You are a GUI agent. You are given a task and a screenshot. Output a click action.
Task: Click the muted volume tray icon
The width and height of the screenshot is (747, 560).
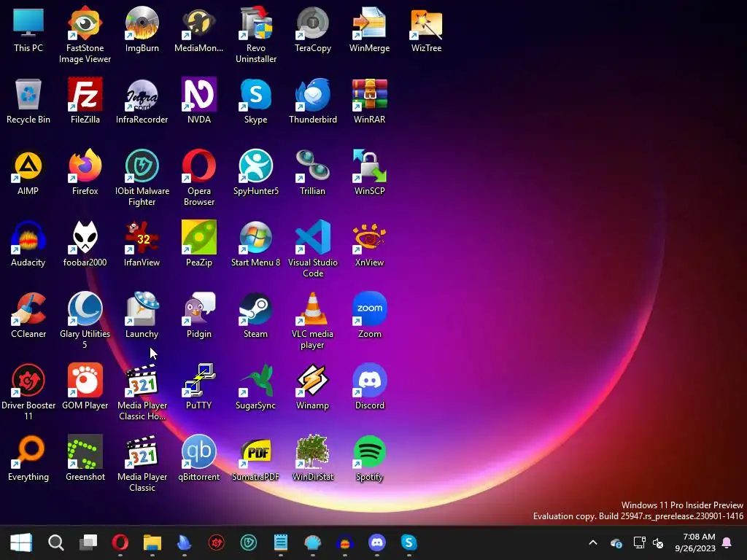pyautogui.click(x=658, y=542)
